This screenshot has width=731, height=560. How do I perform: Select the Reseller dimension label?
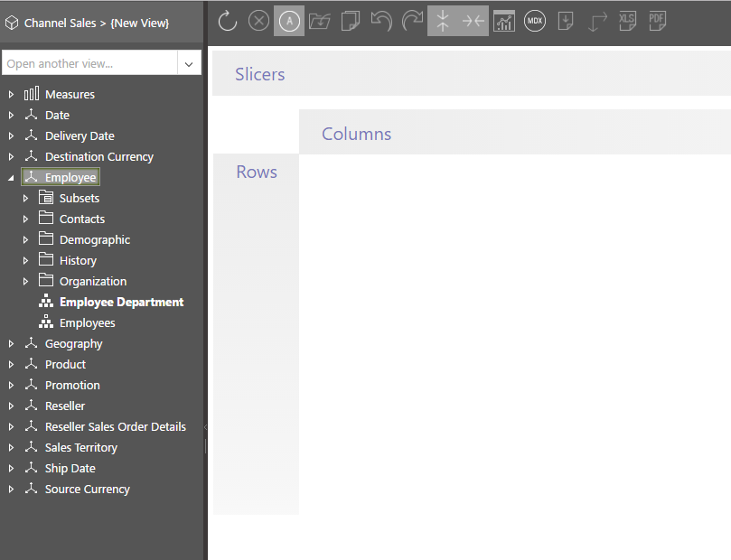(65, 406)
